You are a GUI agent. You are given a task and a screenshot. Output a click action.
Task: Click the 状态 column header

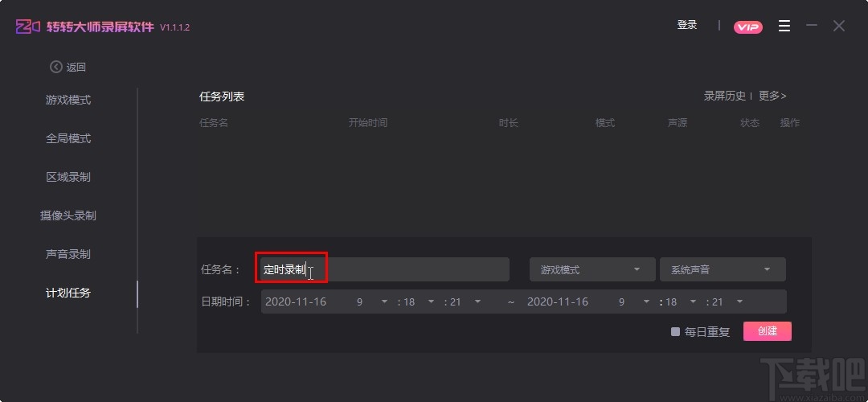coord(750,123)
